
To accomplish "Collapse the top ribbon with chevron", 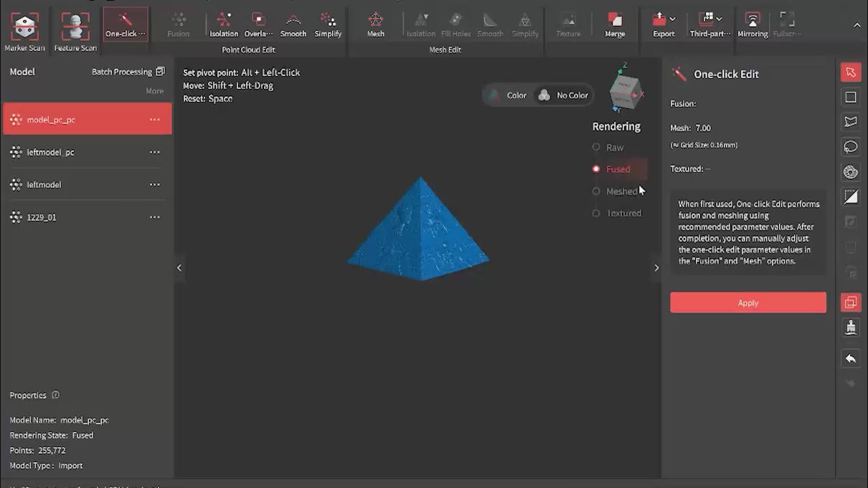I will (x=857, y=25).
